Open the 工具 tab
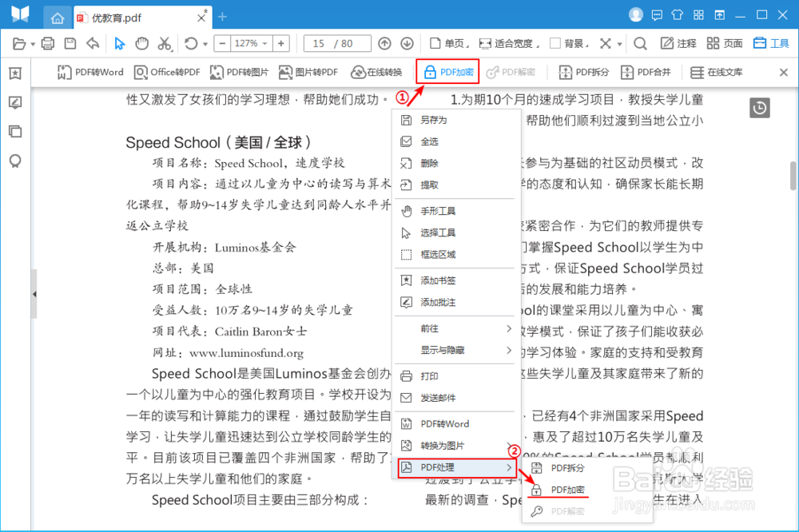The height and width of the screenshot is (532, 799). [x=772, y=44]
